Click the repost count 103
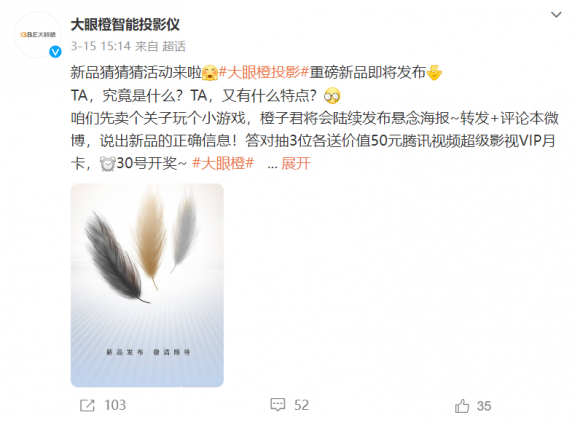This screenshot has width=580, height=423. pyautogui.click(x=115, y=405)
